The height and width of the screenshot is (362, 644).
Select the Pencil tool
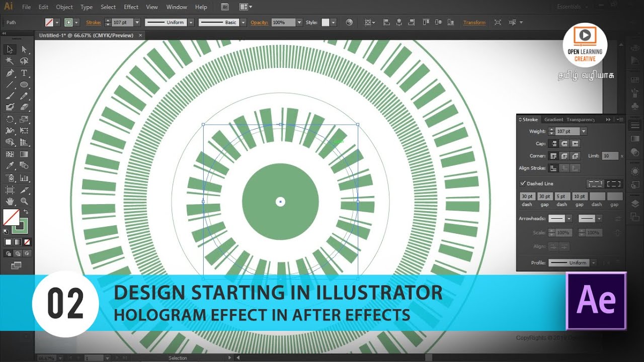24,96
